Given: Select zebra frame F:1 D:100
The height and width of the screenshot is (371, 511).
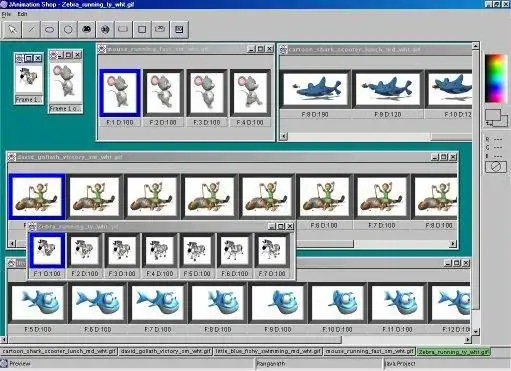Looking at the screenshot, I should 47,250.
